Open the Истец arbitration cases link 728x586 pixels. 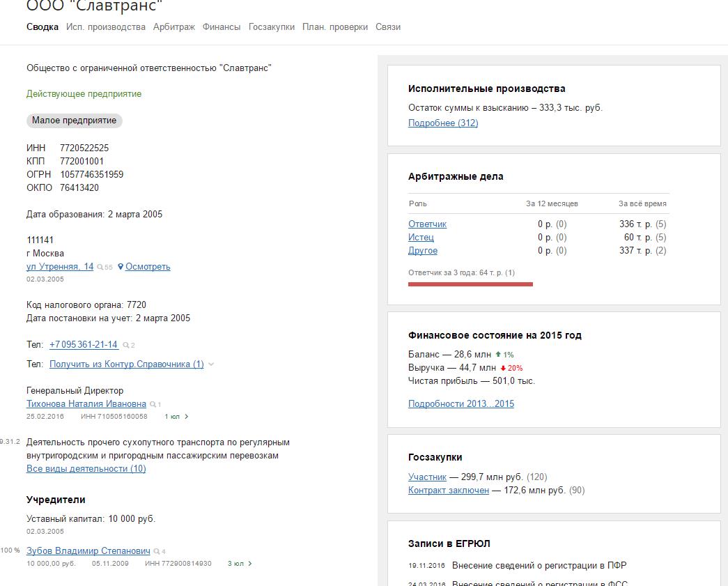click(421, 238)
